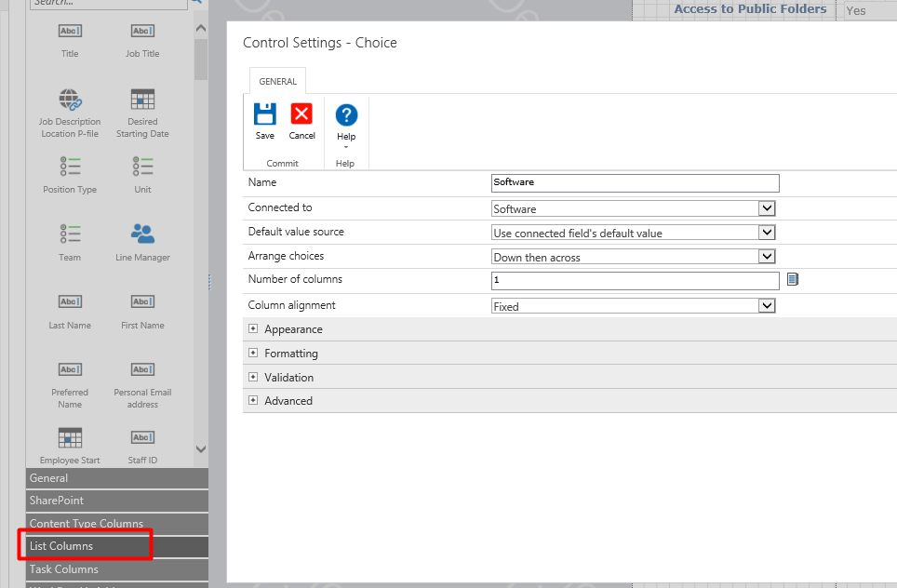Open the List Columns group

tap(116, 546)
